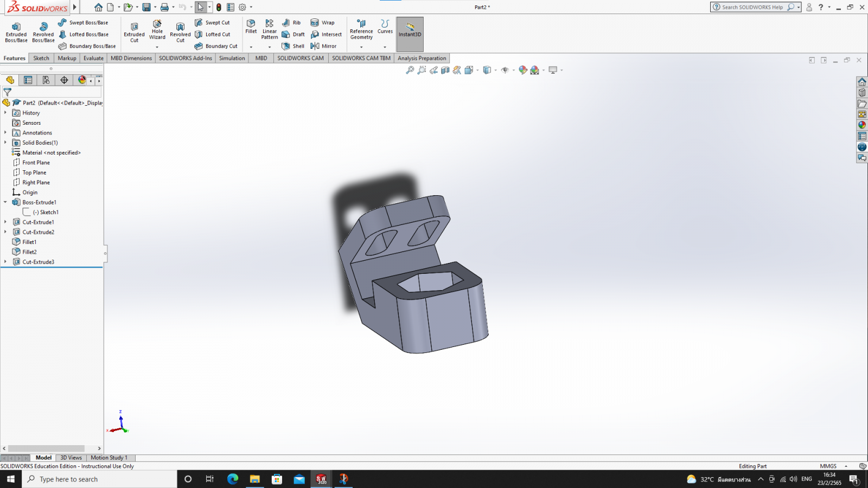Open Microsoft Edge from the taskbar

(x=233, y=479)
